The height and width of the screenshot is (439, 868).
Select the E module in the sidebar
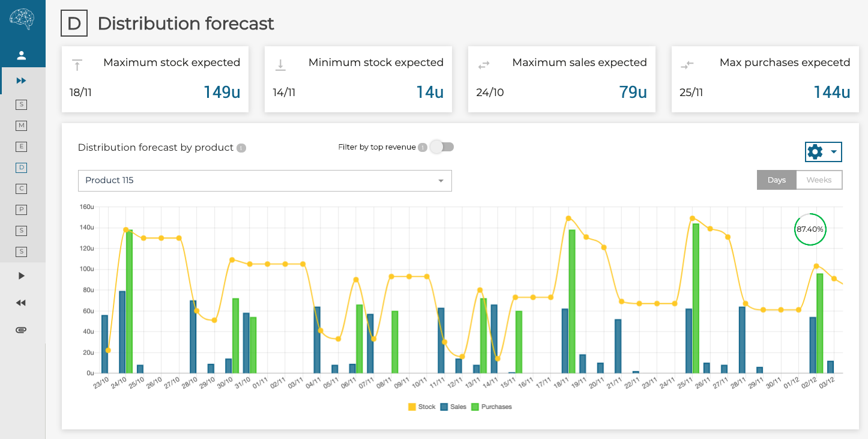click(x=21, y=147)
